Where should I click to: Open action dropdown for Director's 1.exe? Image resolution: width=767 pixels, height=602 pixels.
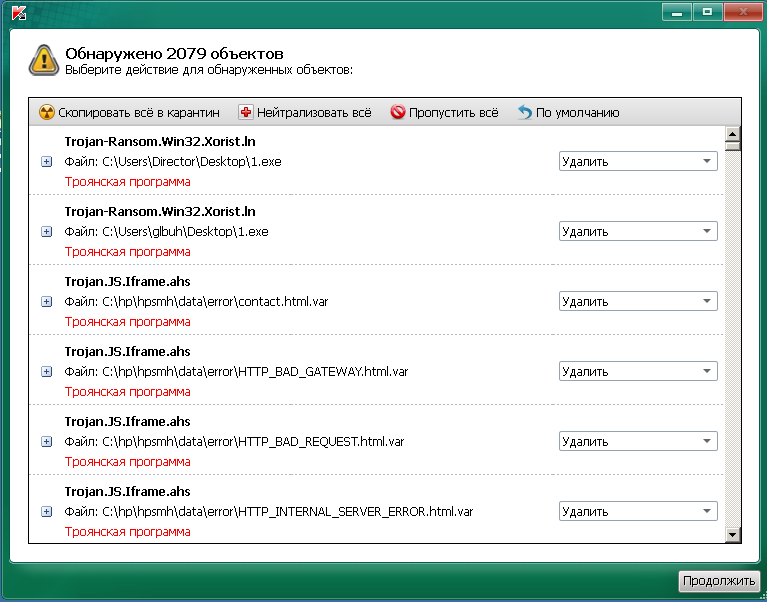[637, 162]
